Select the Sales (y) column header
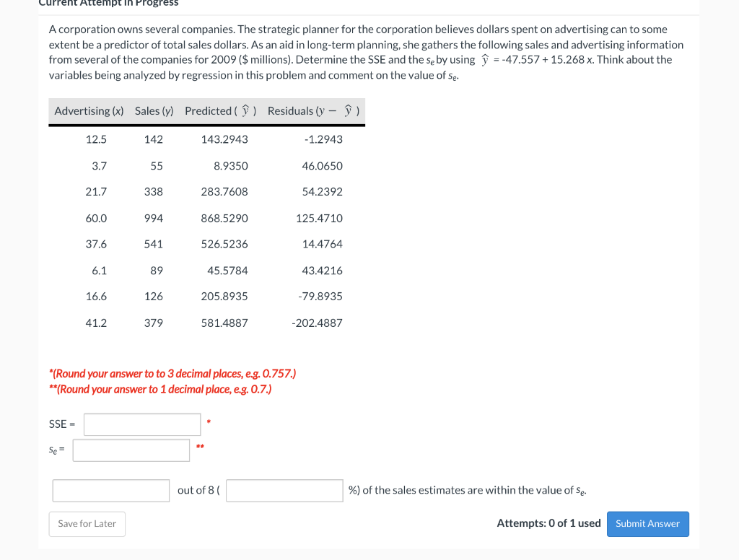The height and width of the screenshot is (560, 739). (154, 111)
